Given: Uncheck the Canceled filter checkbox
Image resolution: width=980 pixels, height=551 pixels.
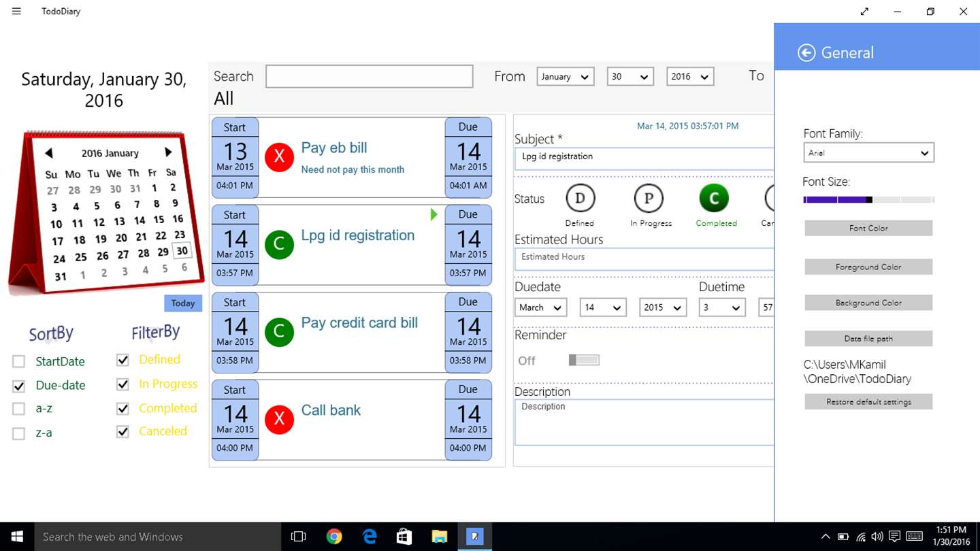Looking at the screenshot, I should [122, 431].
